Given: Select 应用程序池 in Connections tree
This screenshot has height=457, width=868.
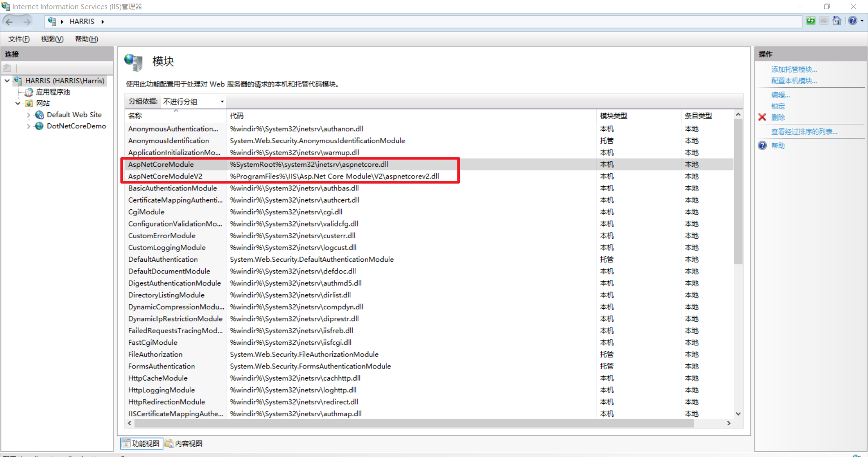Looking at the screenshot, I should pyautogui.click(x=53, y=92).
